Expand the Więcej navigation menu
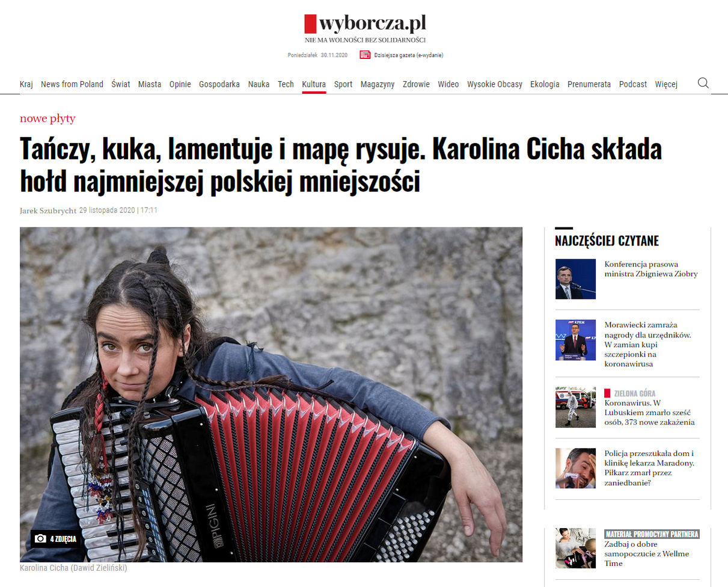The height and width of the screenshot is (587, 728). click(x=666, y=84)
